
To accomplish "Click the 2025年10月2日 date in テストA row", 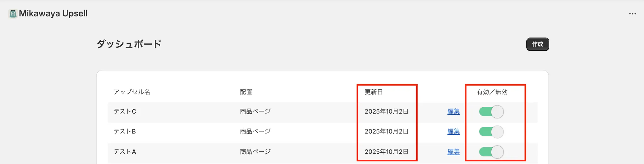I will tap(386, 152).
